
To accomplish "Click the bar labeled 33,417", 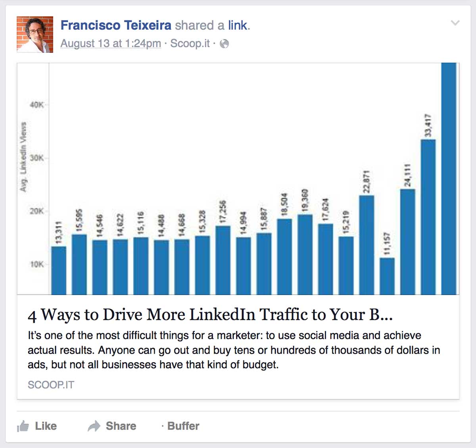I will pos(428,217).
